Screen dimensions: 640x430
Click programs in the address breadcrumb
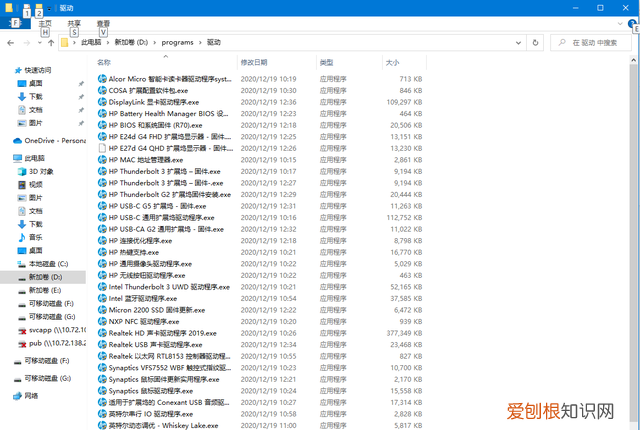[x=178, y=42]
